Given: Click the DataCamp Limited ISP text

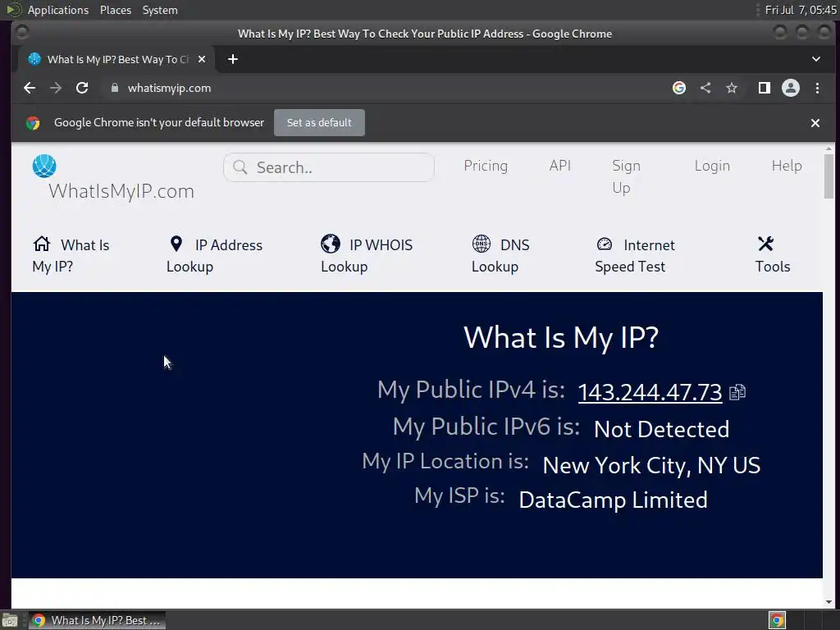Looking at the screenshot, I should (613, 500).
